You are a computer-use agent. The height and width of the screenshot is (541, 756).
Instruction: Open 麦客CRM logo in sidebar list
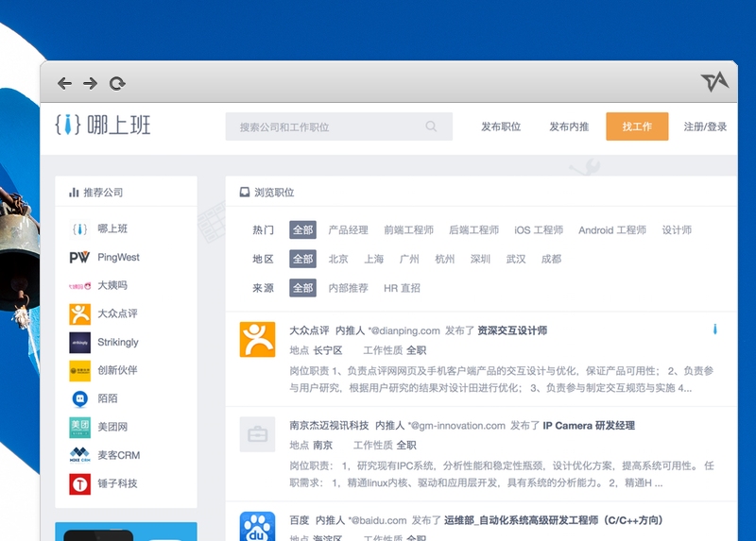pos(79,455)
